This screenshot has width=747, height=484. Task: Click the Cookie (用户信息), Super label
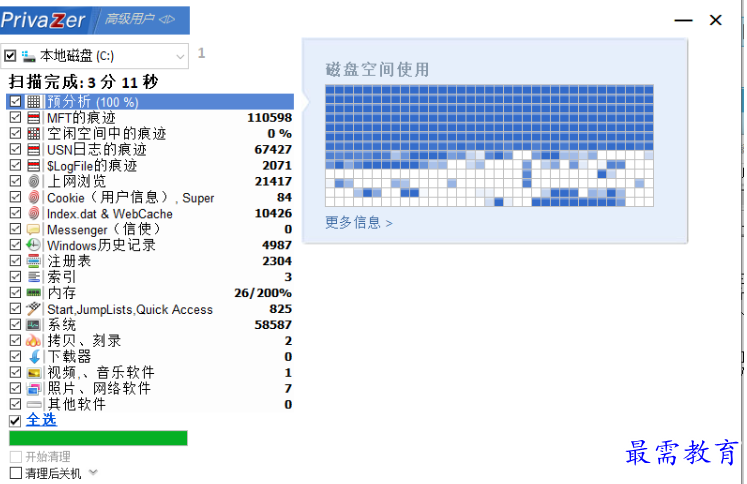point(131,197)
